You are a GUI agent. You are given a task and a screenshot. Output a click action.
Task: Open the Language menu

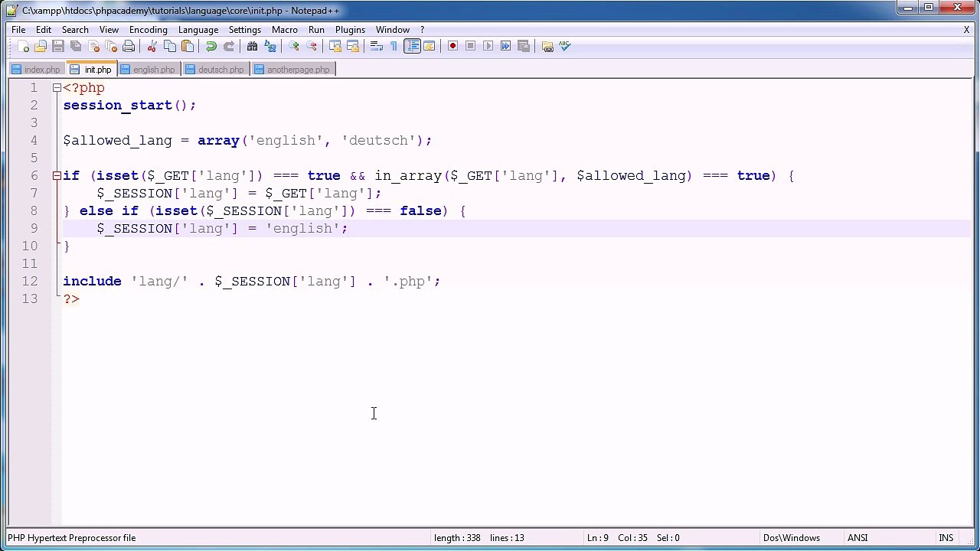[198, 30]
